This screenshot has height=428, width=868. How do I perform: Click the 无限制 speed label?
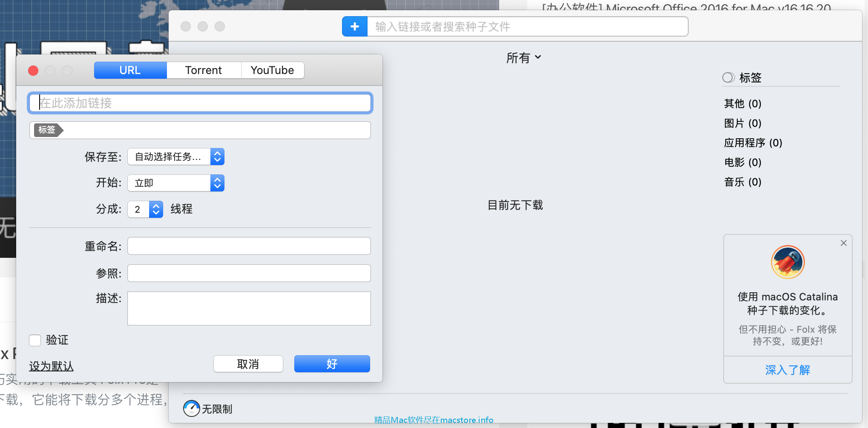click(217, 409)
